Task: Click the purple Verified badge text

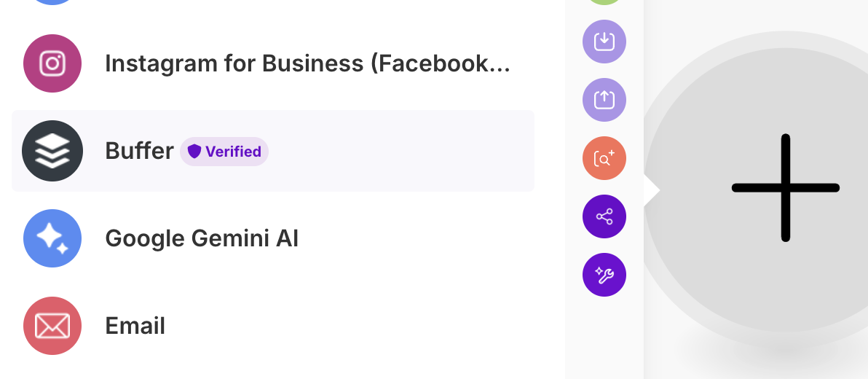Action: [x=233, y=152]
